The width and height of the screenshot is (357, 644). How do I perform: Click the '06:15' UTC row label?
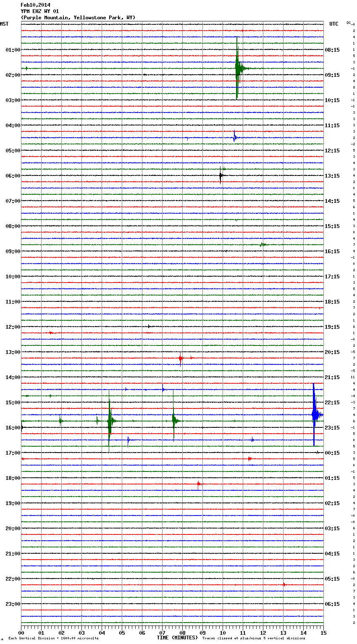[332, 604]
